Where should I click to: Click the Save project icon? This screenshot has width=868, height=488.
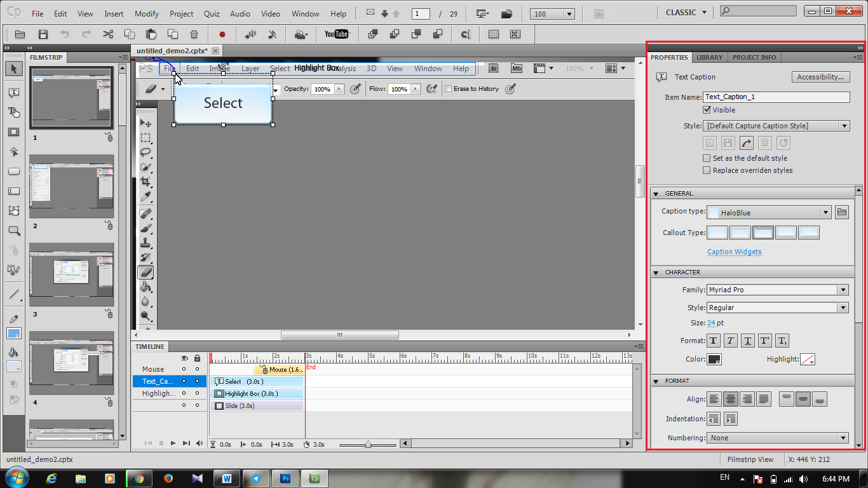pos(43,34)
